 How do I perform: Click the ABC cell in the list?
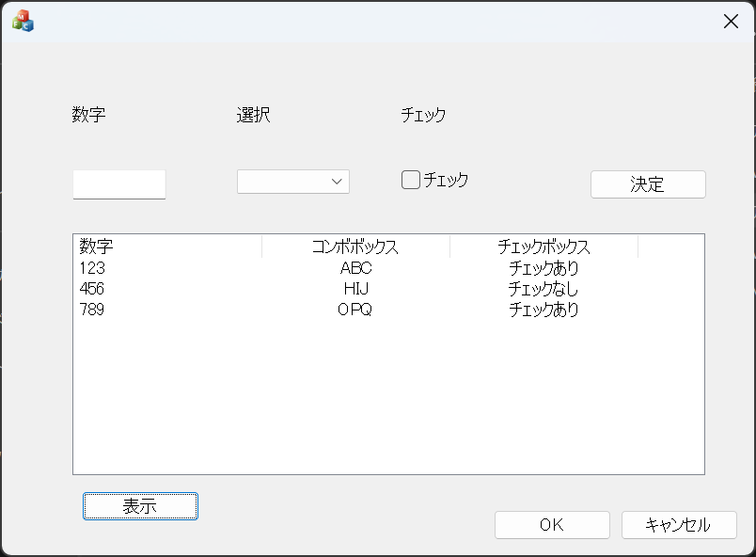[355, 268]
